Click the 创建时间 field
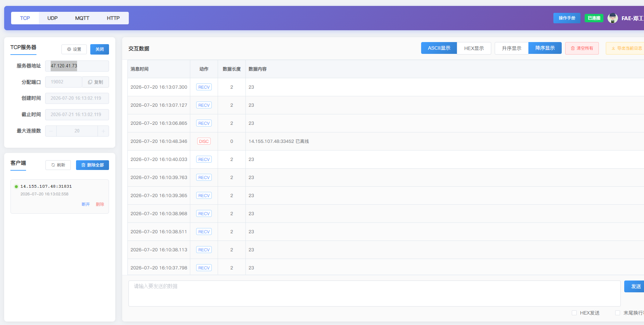The image size is (644, 325). 77,98
